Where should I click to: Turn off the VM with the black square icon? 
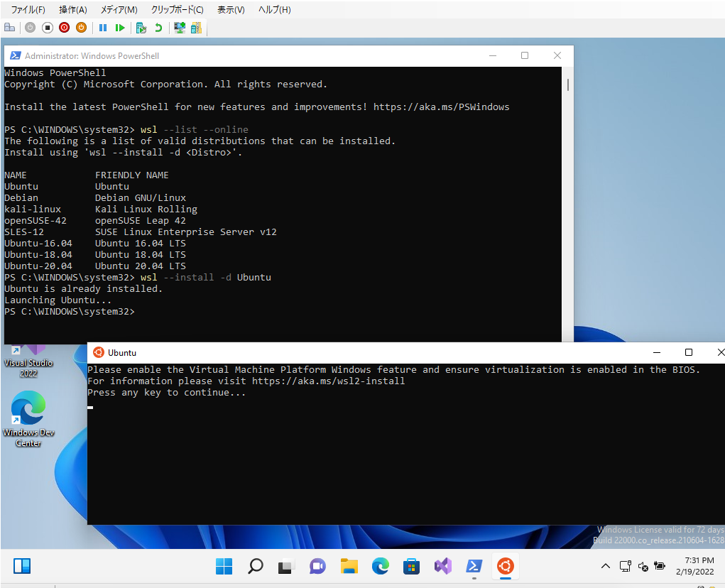coord(47,28)
